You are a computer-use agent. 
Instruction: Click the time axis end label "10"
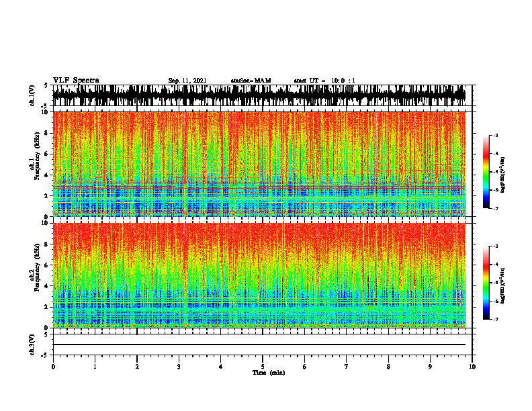[x=472, y=367]
